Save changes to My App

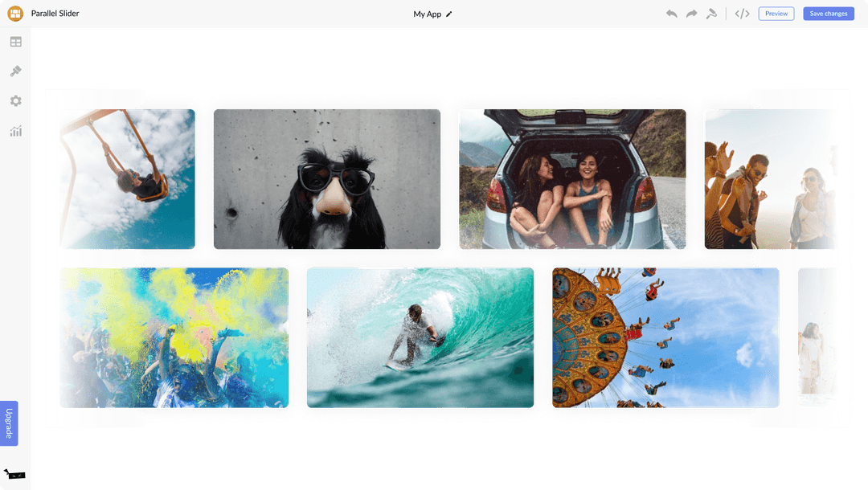click(x=828, y=13)
